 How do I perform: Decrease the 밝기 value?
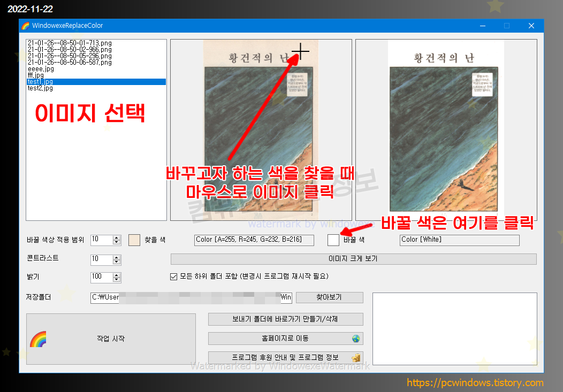116,280
